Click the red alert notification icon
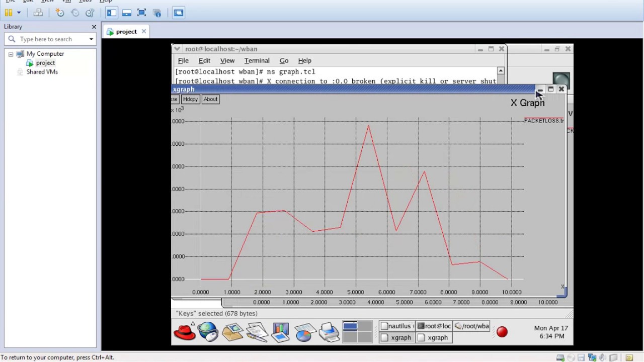The width and height of the screenshot is (644, 362). coord(502,332)
